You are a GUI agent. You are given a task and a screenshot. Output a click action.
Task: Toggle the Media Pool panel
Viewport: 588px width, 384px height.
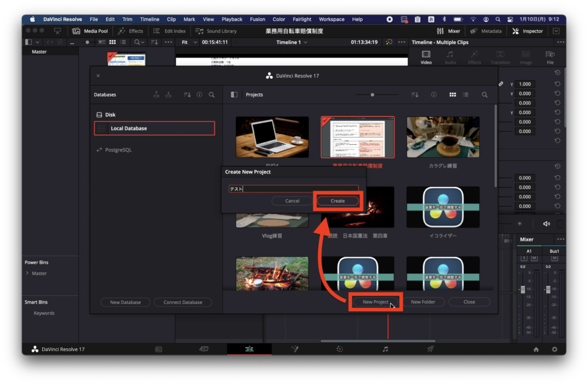pos(90,31)
